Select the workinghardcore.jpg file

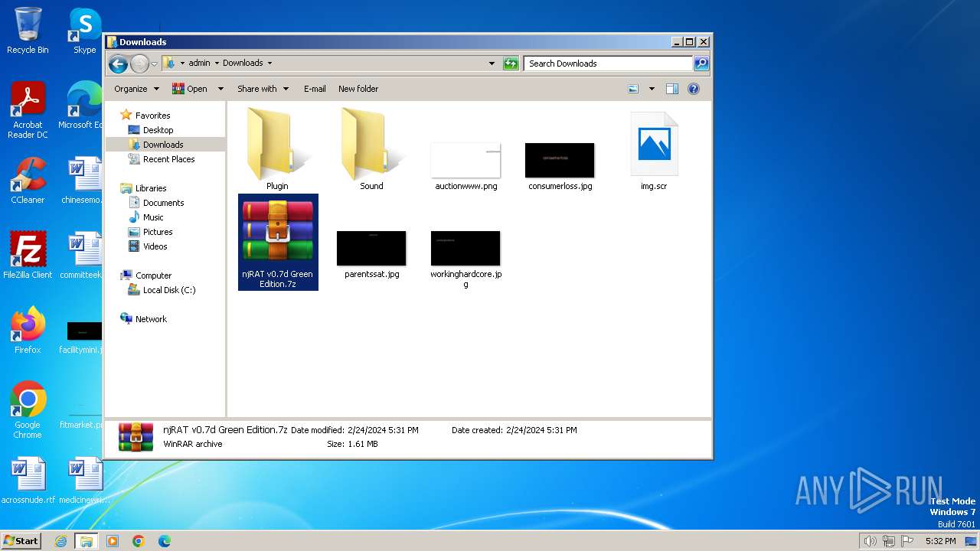point(465,259)
